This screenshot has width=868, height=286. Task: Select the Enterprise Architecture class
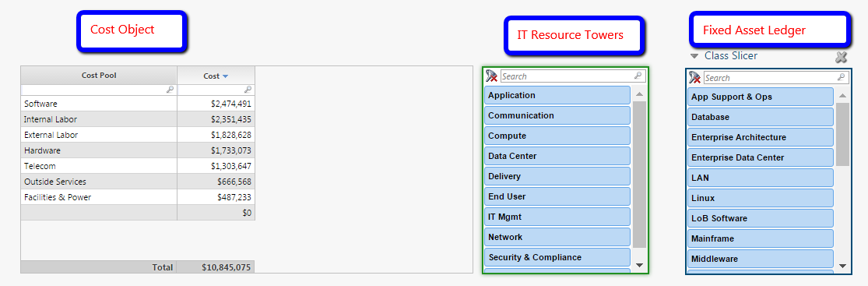761,137
